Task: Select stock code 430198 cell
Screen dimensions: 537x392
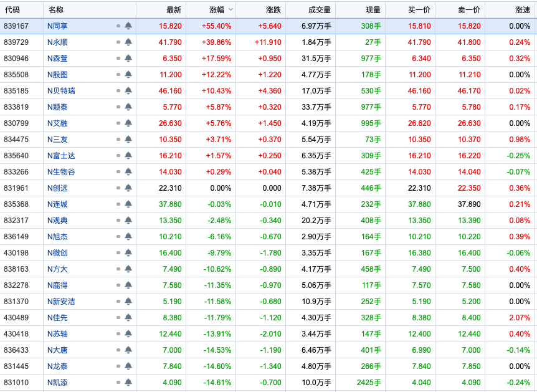Action: (16, 253)
